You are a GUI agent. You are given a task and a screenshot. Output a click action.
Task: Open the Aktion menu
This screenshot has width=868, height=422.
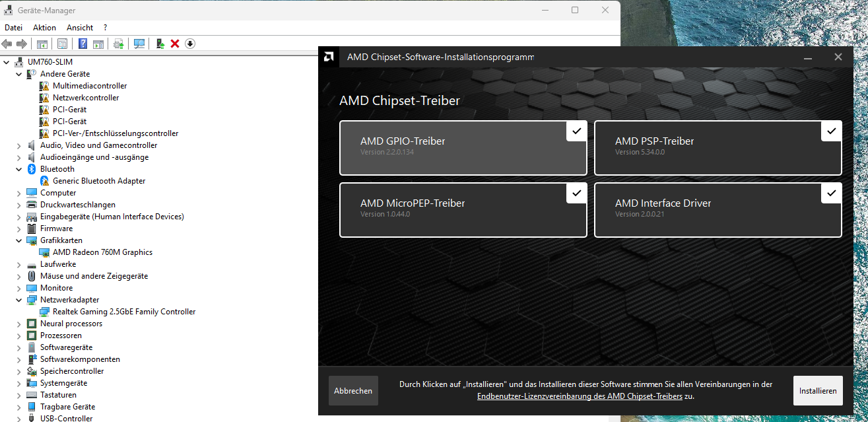pos(44,28)
